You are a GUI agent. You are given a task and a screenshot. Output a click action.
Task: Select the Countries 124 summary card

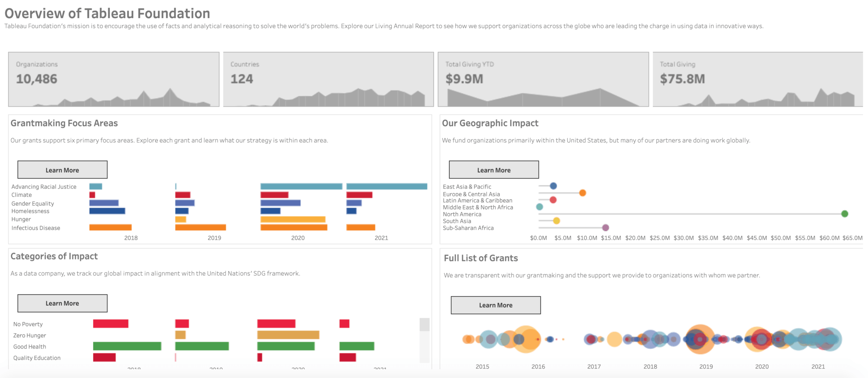click(x=329, y=79)
